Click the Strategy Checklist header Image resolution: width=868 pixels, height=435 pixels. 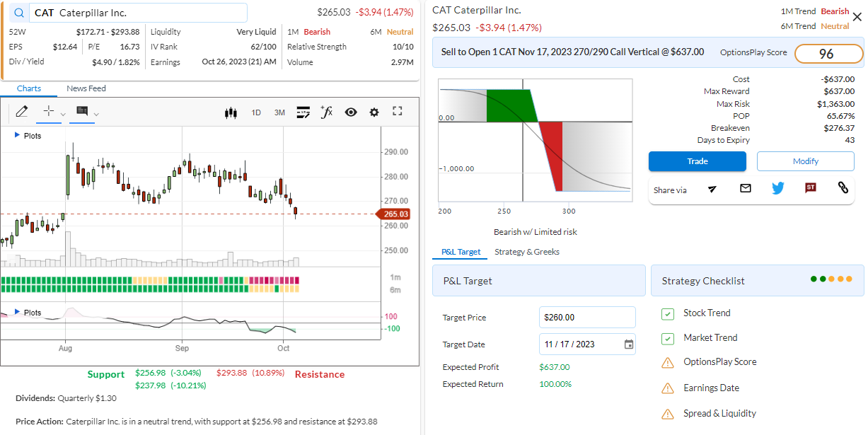coord(757,280)
